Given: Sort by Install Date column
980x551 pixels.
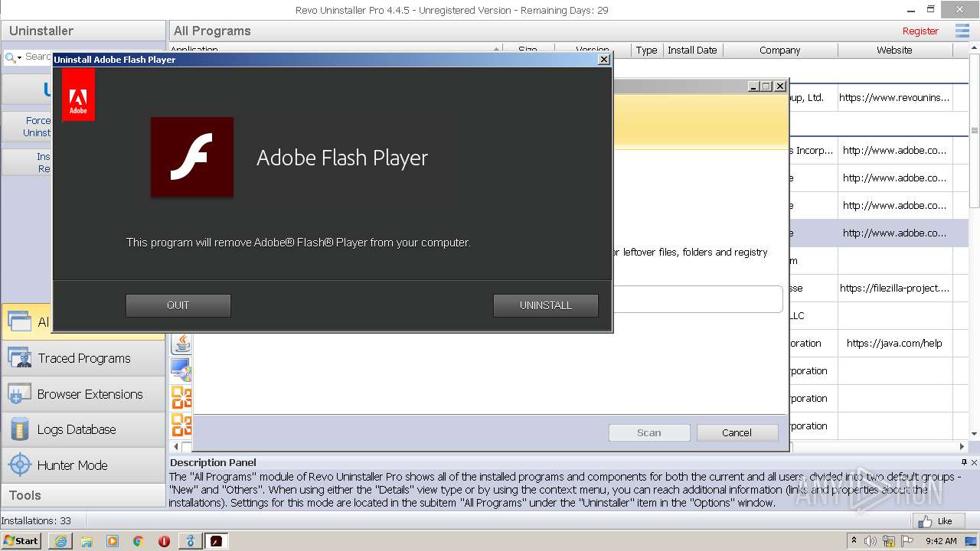Looking at the screenshot, I should (692, 51).
